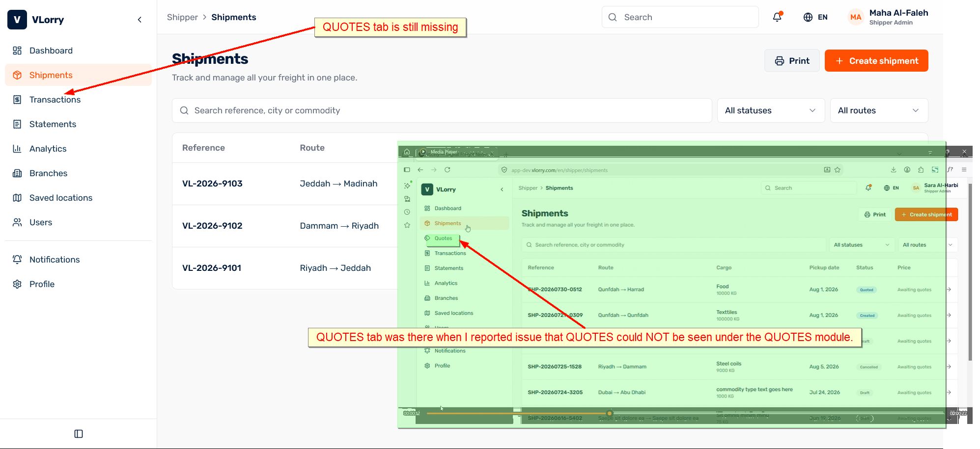Click the sparkle icon in recorded browser's side strip
This screenshot has width=980, height=449.
[407, 185]
